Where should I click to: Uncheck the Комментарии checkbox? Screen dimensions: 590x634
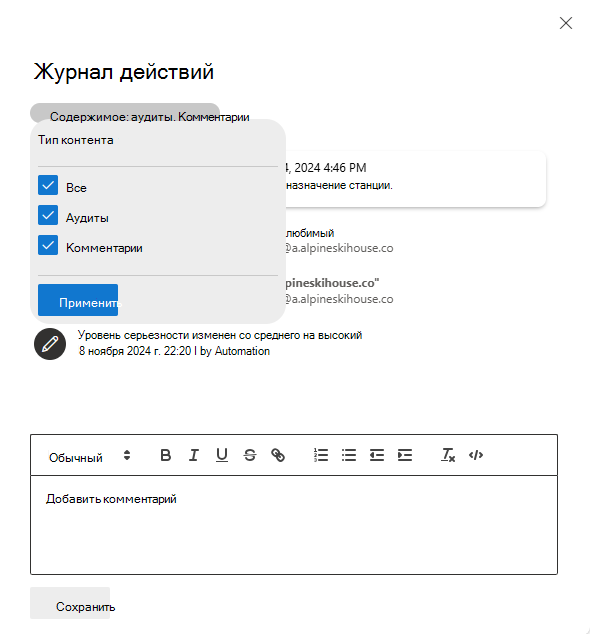(48, 245)
